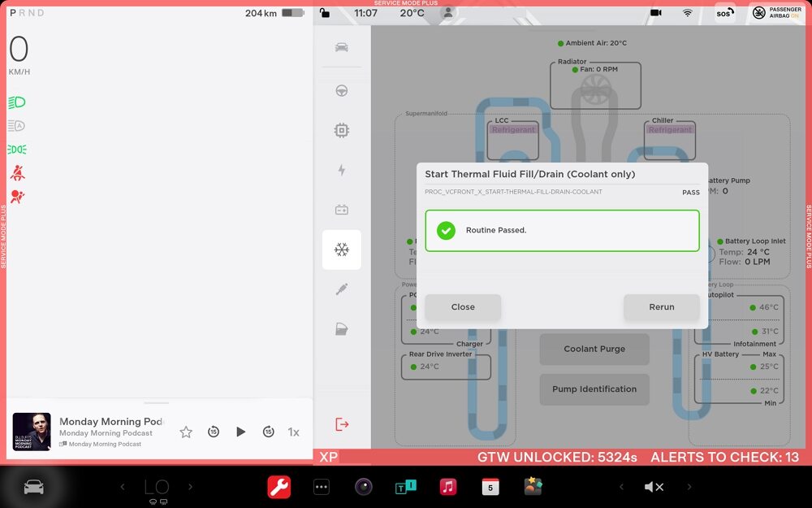The width and height of the screenshot is (812, 508).
Task: Open the car controls icon in dock
Action: click(33, 487)
